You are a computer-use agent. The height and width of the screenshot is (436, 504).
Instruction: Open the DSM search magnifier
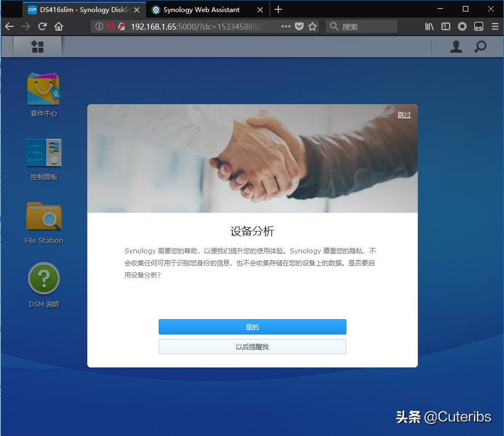click(480, 47)
